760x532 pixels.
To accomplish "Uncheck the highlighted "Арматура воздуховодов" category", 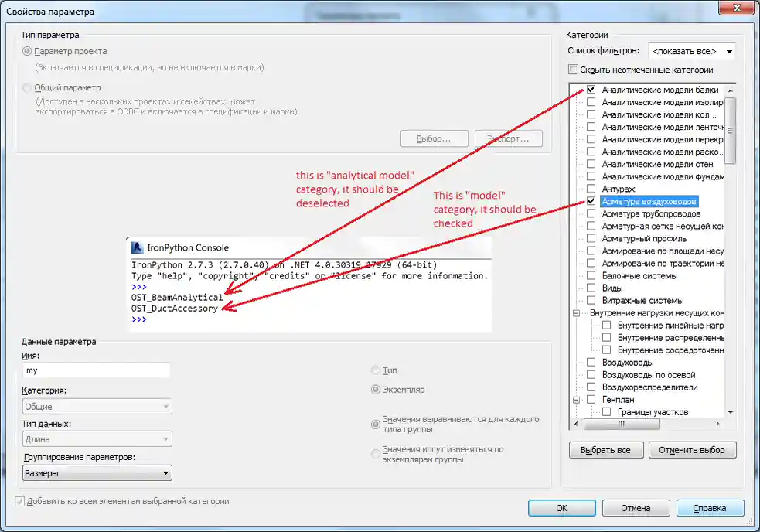I will coord(591,200).
